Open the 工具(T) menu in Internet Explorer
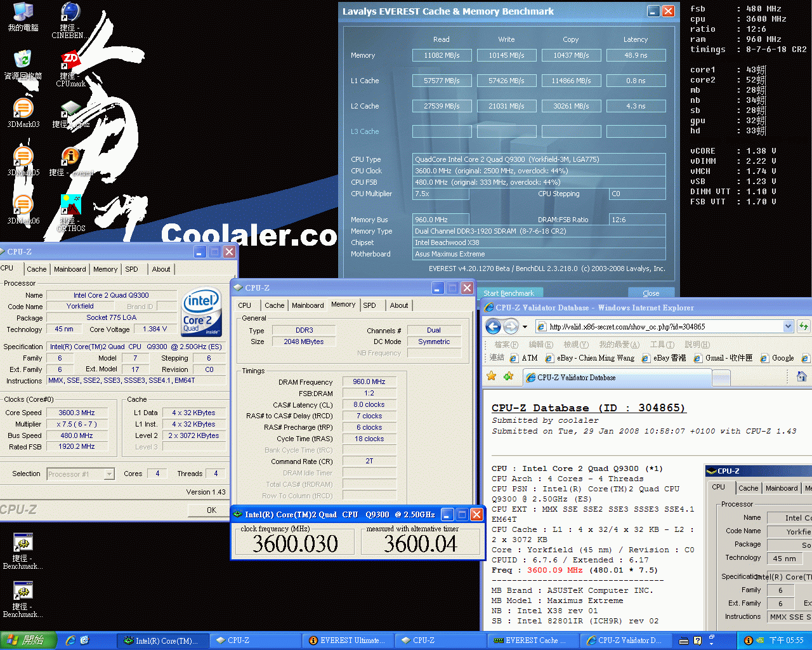 [x=662, y=344]
